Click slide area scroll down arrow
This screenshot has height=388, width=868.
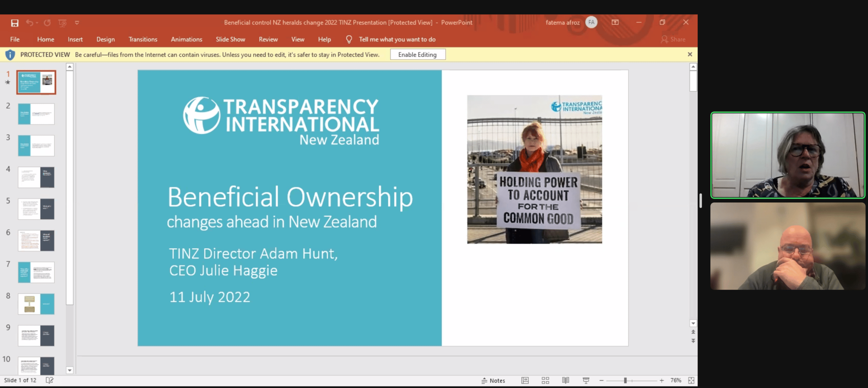point(693,324)
